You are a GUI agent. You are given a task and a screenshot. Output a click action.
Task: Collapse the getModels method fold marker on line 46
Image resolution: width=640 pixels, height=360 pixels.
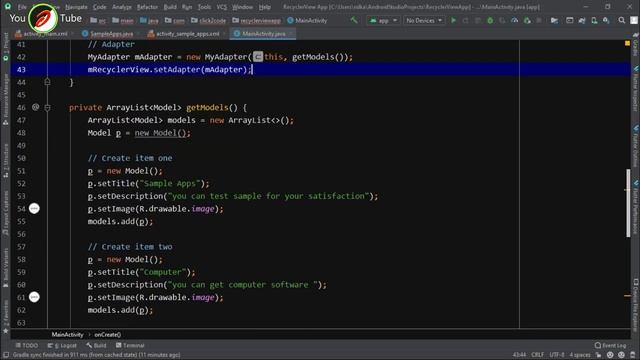click(47, 108)
